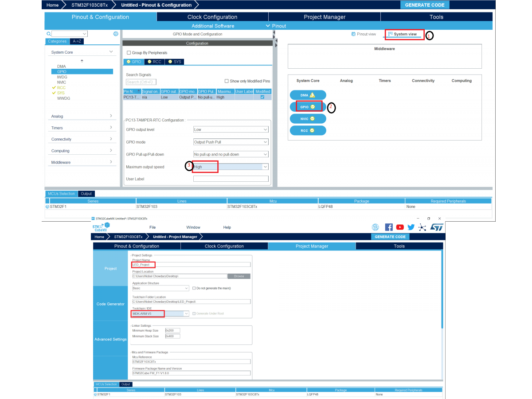
Task: Open the Maximum output speed dropdown
Action: [231, 167]
